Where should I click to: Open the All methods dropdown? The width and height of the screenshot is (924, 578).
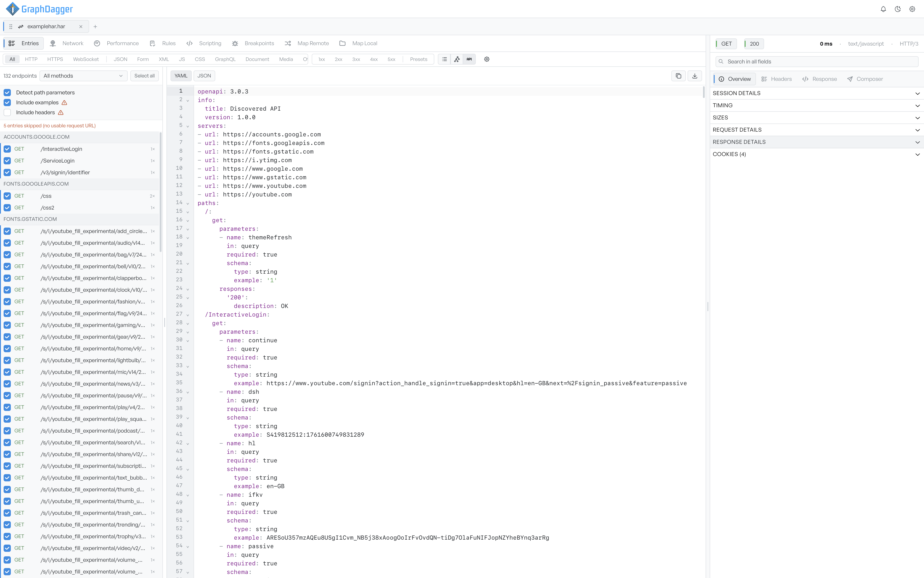click(83, 76)
